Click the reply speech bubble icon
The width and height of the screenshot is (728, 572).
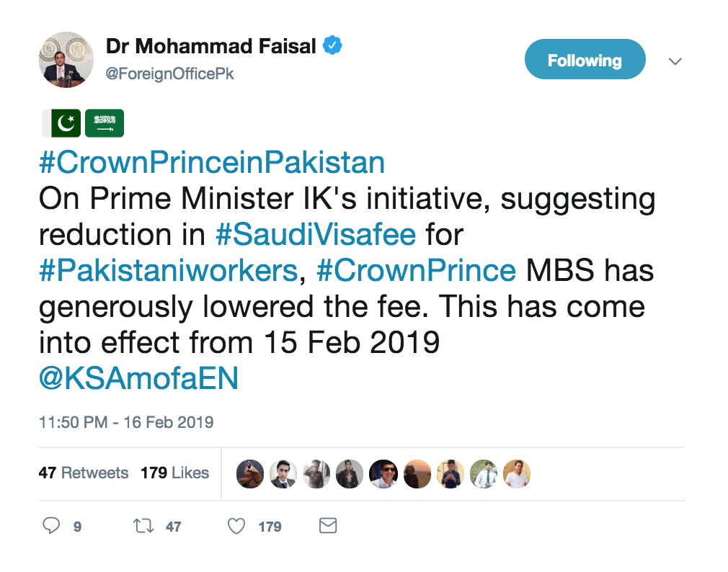50,527
